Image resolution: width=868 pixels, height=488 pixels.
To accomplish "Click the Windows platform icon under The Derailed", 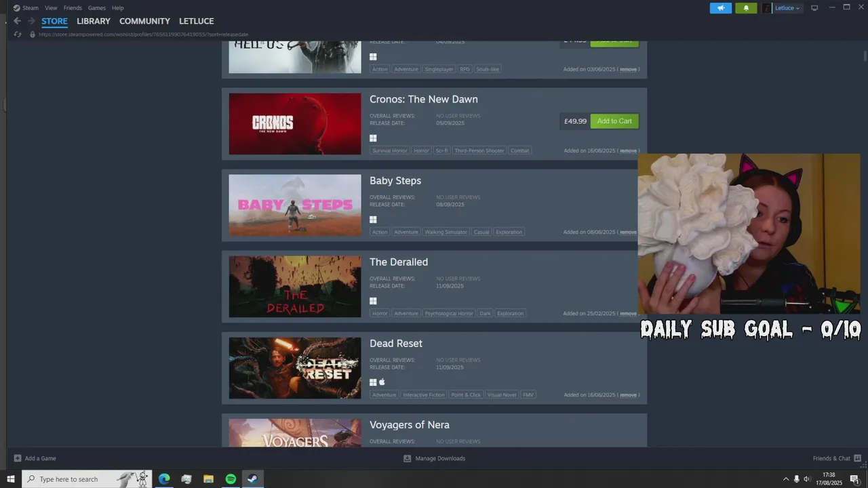I will tap(373, 301).
